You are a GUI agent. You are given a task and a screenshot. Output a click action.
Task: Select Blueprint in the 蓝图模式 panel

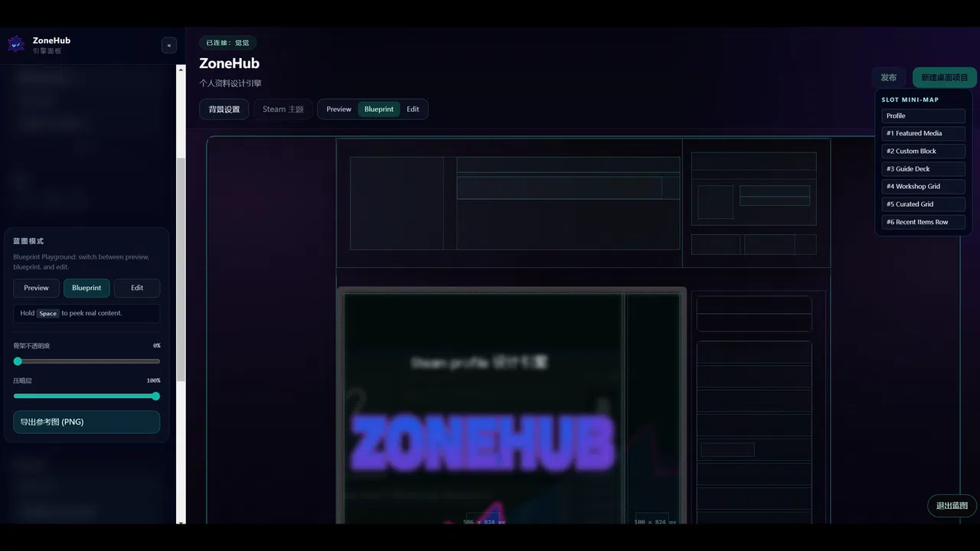click(x=87, y=288)
